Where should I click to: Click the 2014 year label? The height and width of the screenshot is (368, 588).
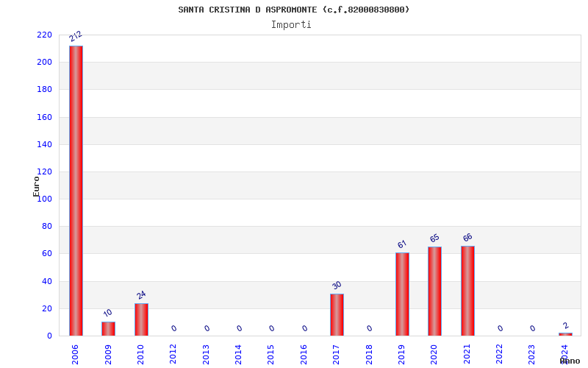(x=238, y=355)
